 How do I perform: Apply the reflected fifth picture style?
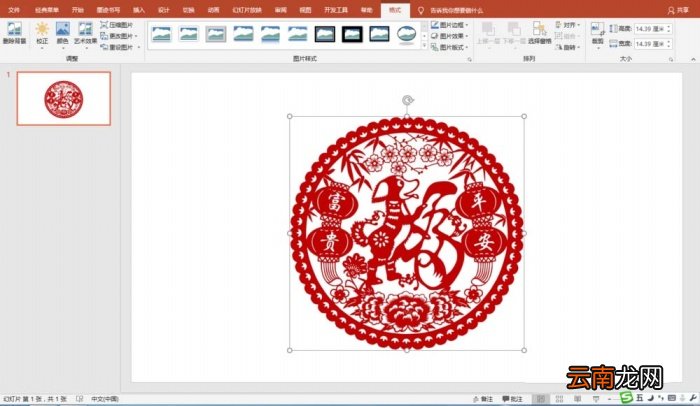point(270,34)
